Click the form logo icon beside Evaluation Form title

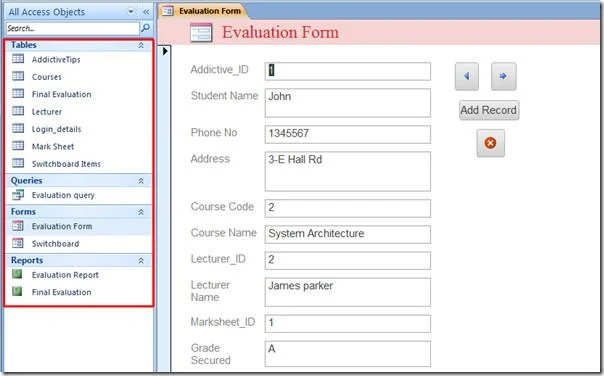click(201, 32)
